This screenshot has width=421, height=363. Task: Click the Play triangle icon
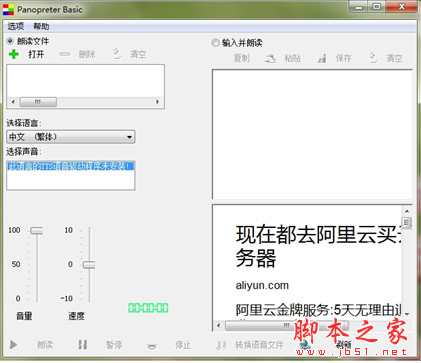click(13, 344)
